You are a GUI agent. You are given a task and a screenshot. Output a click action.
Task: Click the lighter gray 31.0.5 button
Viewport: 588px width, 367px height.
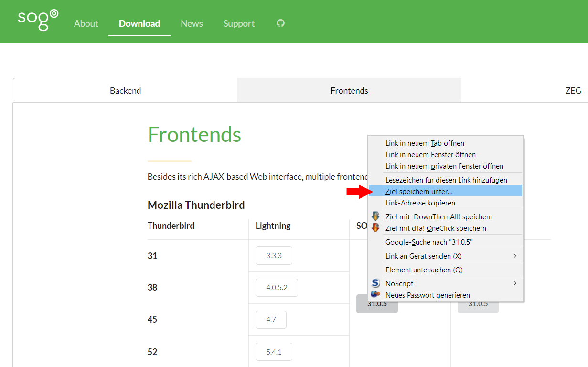point(478,304)
